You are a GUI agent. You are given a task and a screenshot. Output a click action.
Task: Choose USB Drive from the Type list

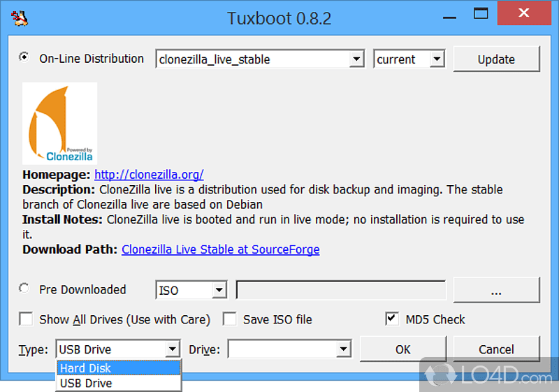119,383
